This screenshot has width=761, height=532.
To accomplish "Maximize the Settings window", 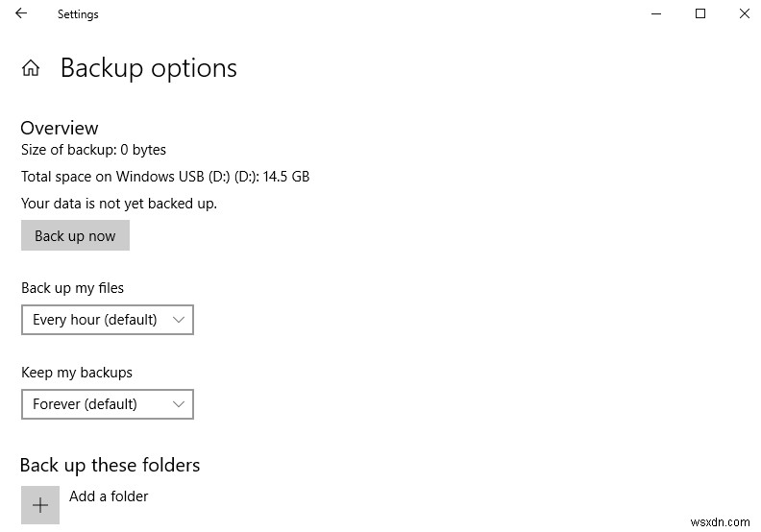I will [x=700, y=13].
